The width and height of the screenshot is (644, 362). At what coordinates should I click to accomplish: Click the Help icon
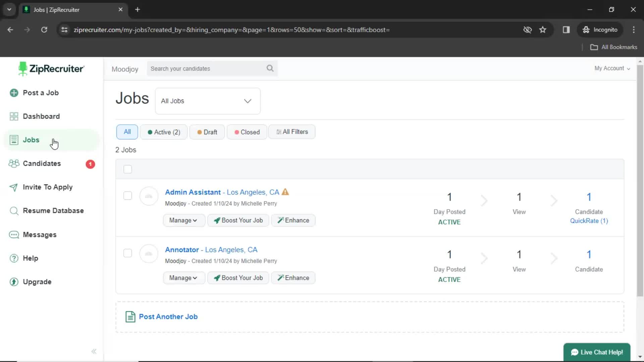pyautogui.click(x=13, y=258)
